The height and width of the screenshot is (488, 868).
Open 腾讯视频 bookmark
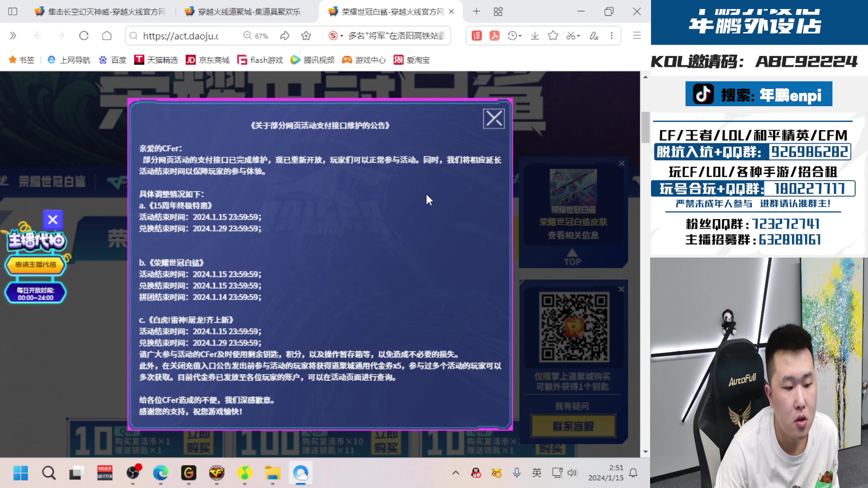[312, 60]
